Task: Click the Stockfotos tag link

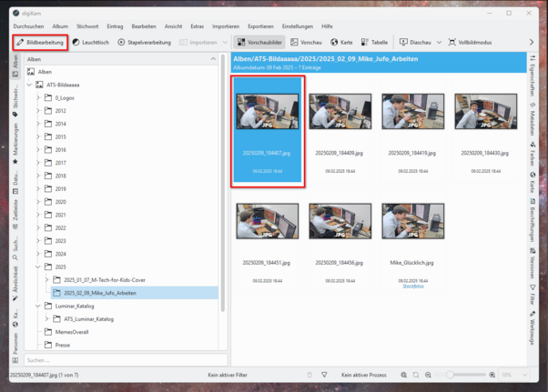Action: coord(412,286)
